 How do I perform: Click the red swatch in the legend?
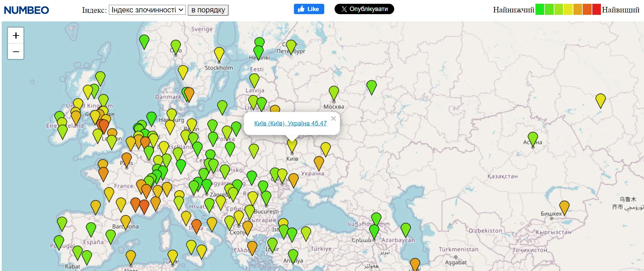click(x=596, y=10)
